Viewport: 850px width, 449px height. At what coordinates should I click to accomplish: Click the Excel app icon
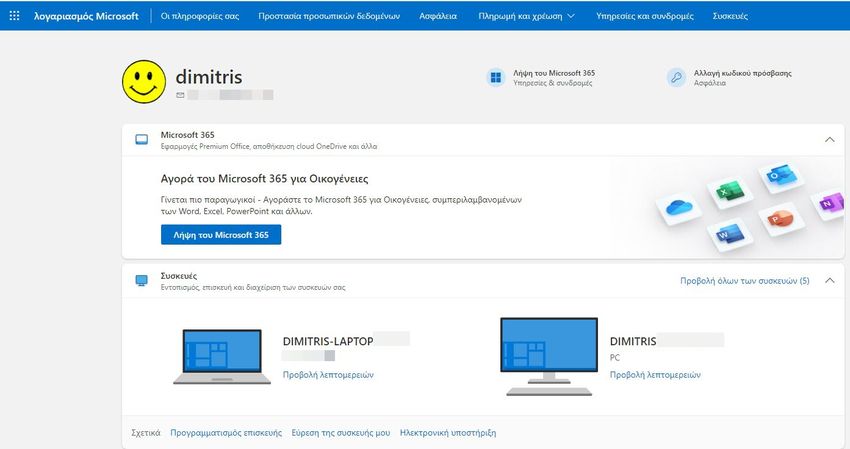pos(730,192)
